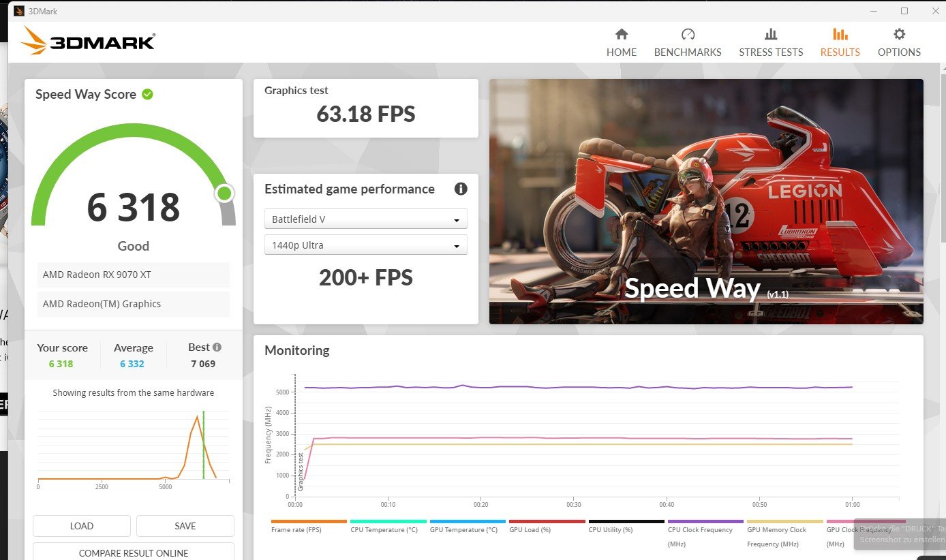This screenshot has width=946, height=560.
Task: Click the score gauge end marker
Action: click(x=224, y=193)
